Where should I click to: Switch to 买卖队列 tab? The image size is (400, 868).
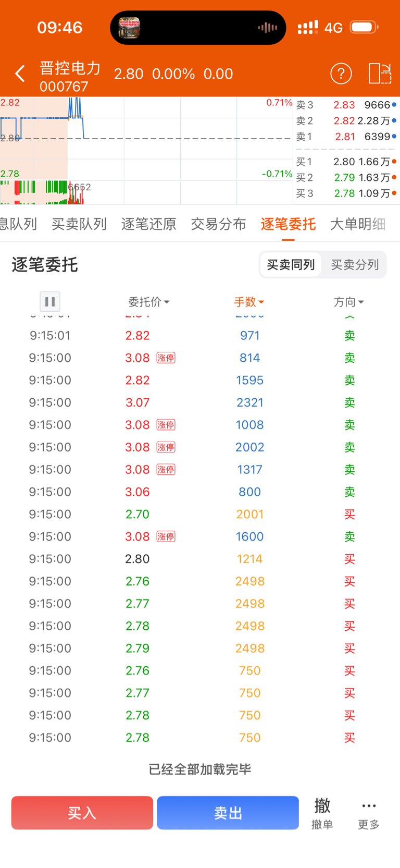click(x=79, y=224)
